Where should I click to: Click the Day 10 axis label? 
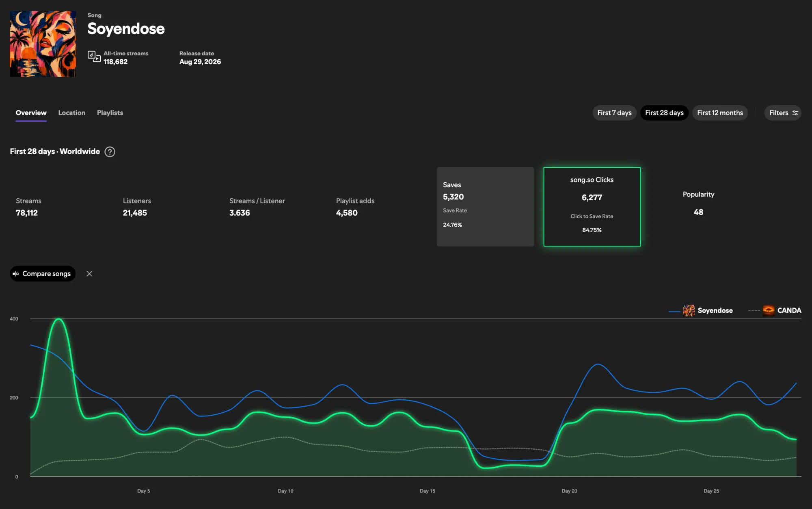tap(285, 491)
